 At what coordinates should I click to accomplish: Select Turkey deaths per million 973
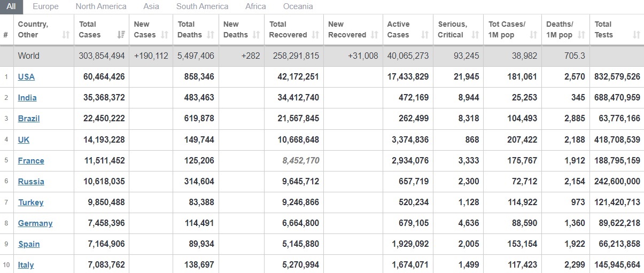click(578, 202)
